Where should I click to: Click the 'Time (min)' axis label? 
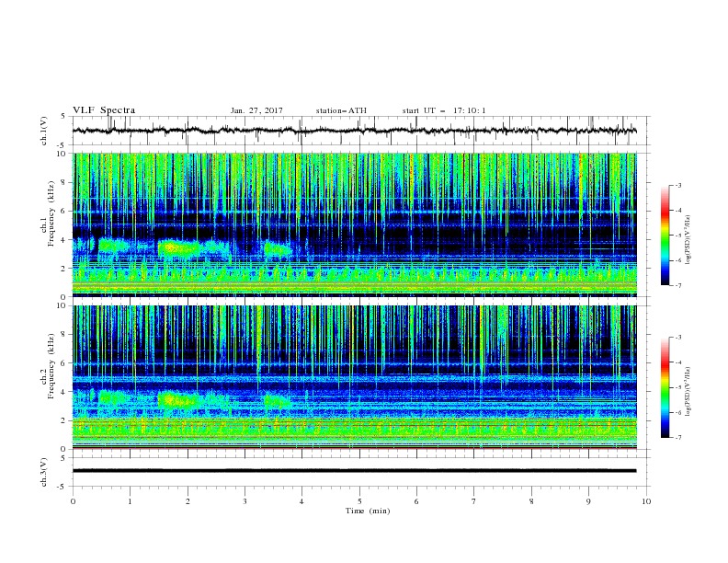[x=368, y=511]
